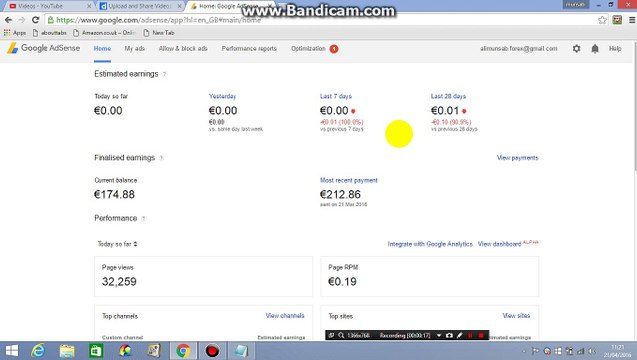Click the network signal tray icon

point(581,351)
